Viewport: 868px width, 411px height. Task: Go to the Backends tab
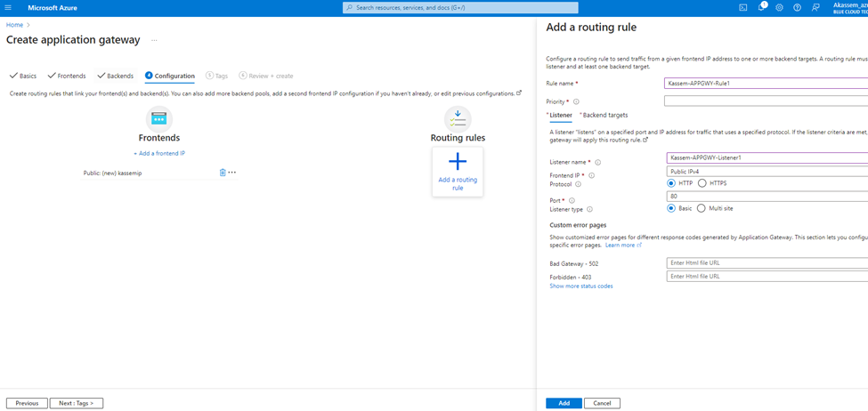click(116, 76)
